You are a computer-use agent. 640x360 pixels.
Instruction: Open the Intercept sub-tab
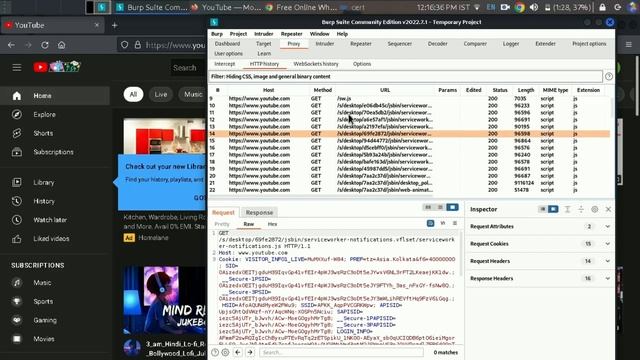tap(224, 64)
